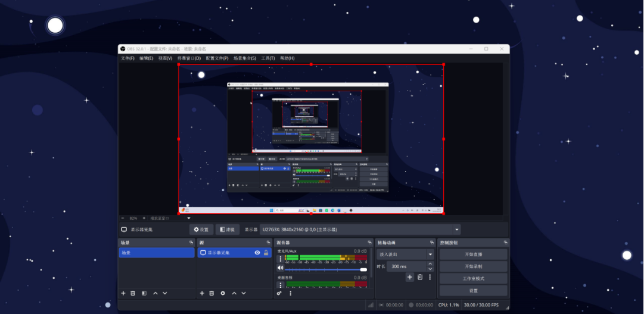Open scene filters icon in 场景 dock

click(x=144, y=293)
